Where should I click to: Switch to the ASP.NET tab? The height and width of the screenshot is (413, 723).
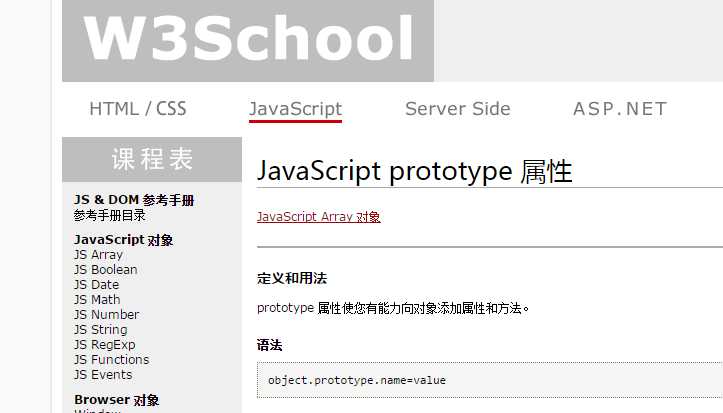[619, 109]
